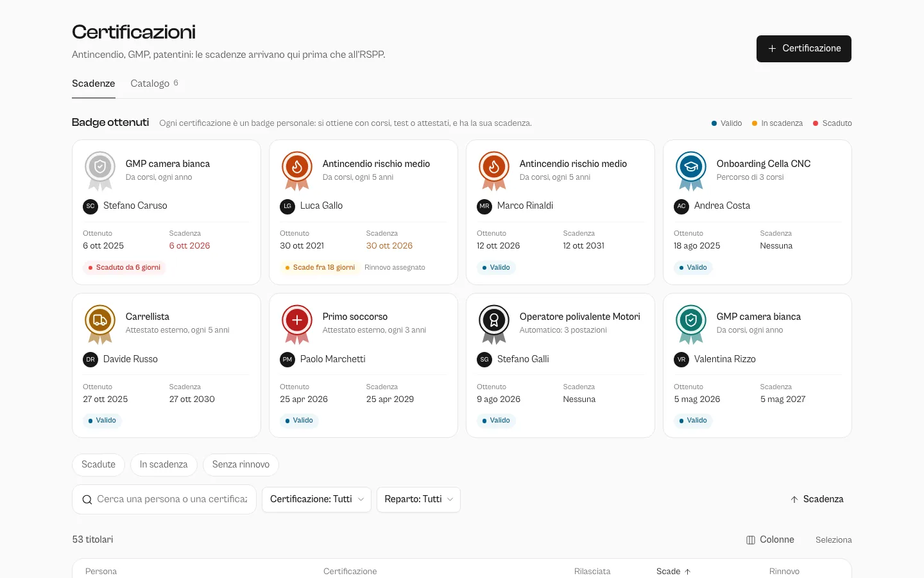Click the Rinnovo assegnato text on Luca Gallo's card
The image size is (924, 578).
click(395, 268)
